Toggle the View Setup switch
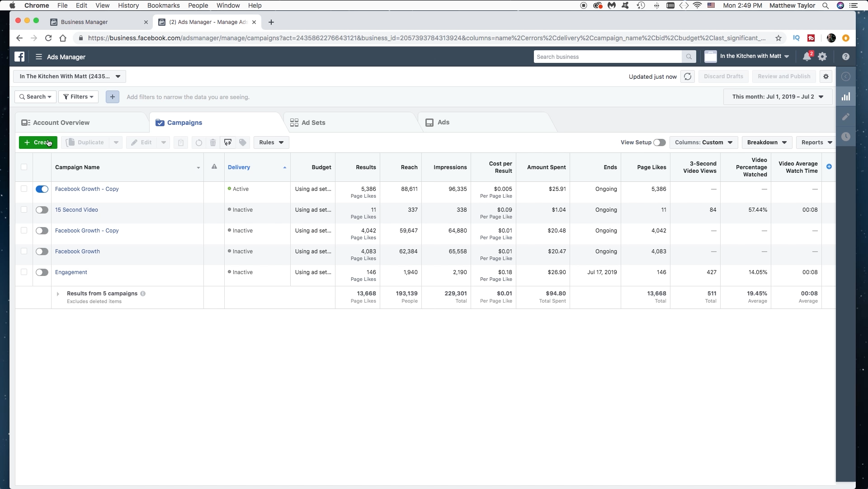 tap(659, 142)
